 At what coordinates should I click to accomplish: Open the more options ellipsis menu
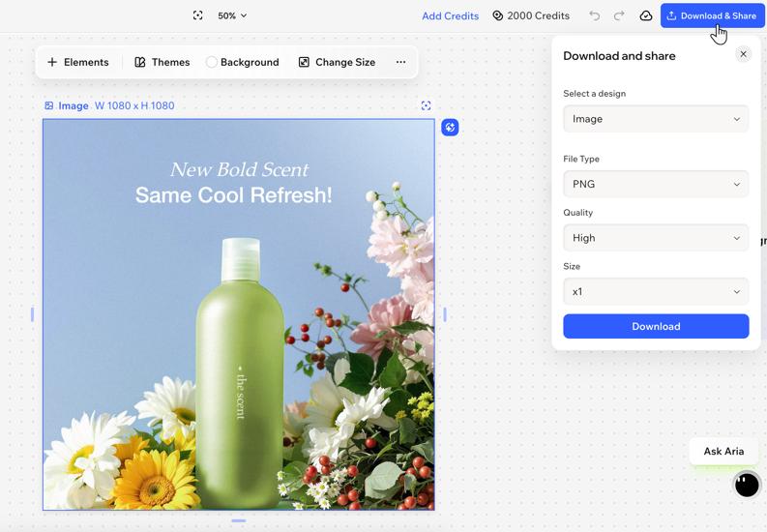400,62
